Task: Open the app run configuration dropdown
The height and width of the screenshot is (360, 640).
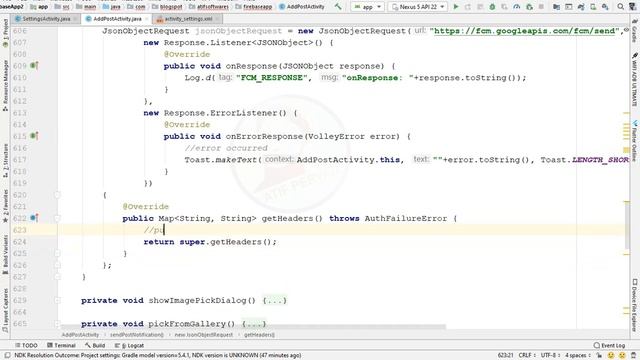Action: pyautogui.click(x=367, y=7)
